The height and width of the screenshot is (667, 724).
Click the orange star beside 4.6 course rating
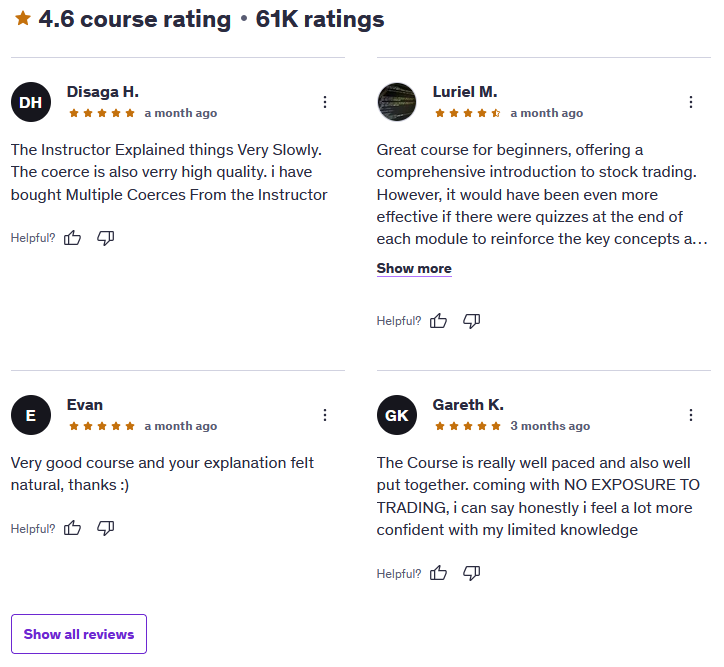pyautogui.click(x=23, y=18)
